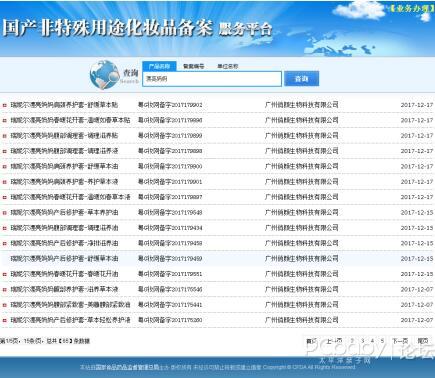Open product ending 调理滋养贴
Screen dimensions: 435x378
tap(64, 135)
